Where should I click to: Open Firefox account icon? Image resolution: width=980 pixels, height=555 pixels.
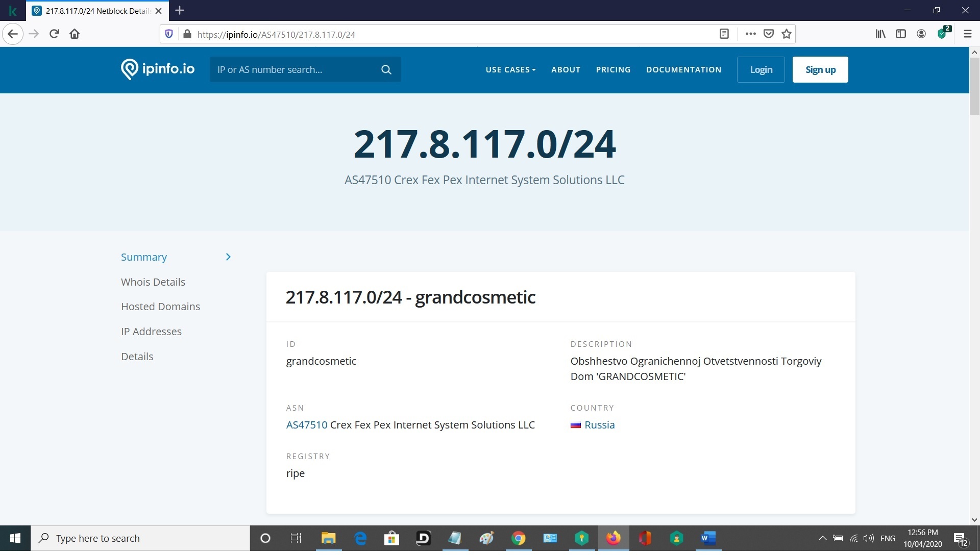pyautogui.click(x=921, y=34)
